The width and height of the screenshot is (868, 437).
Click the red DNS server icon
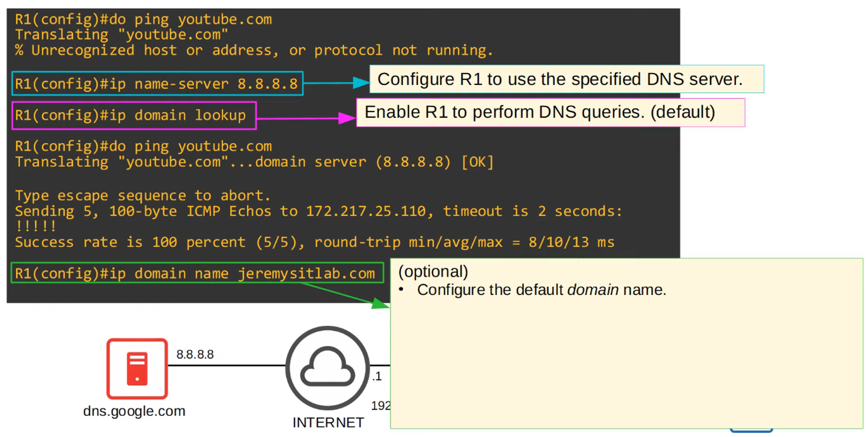pyautogui.click(x=137, y=369)
